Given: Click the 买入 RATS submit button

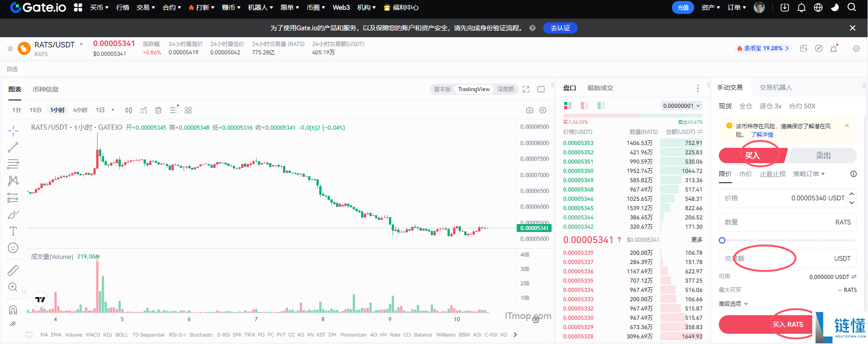Looking at the screenshot, I should coord(788,324).
